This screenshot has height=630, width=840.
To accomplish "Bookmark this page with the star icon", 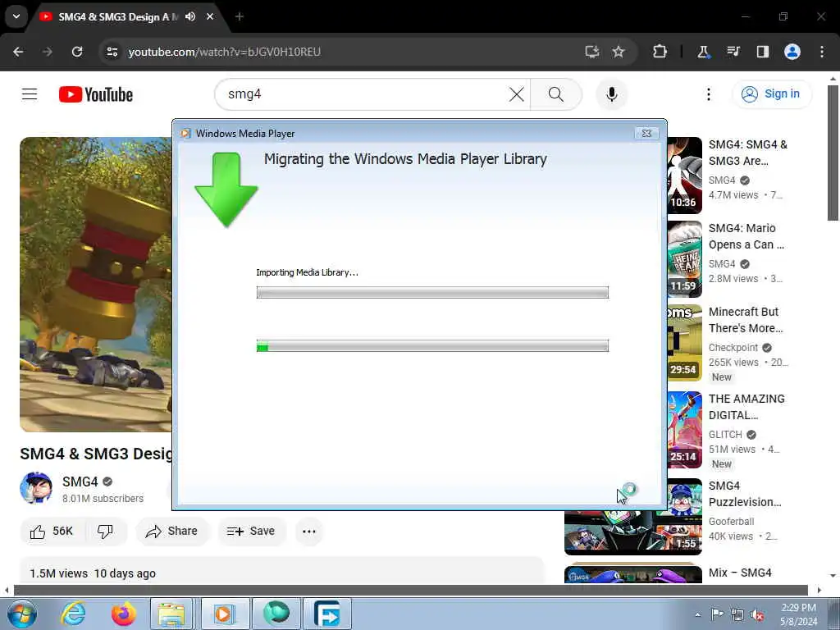I will click(x=619, y=52).
